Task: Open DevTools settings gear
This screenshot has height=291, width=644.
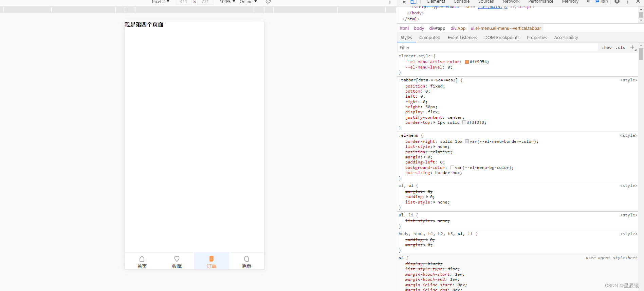Action: [x=617, y=2]
